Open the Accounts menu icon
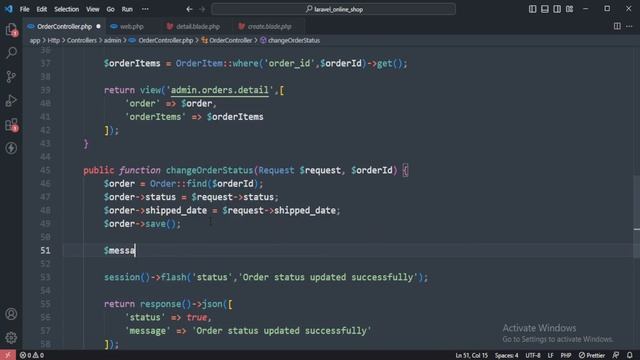 point(11,314)
